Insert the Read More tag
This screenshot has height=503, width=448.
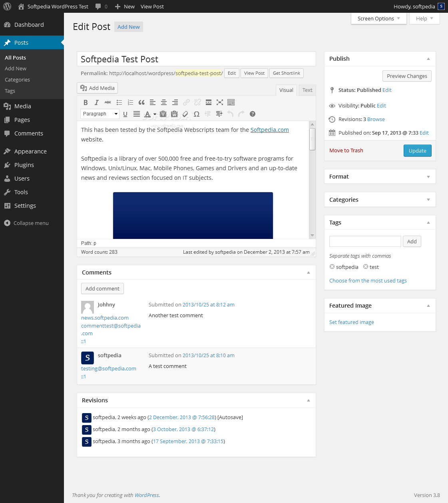coord(209,103)
